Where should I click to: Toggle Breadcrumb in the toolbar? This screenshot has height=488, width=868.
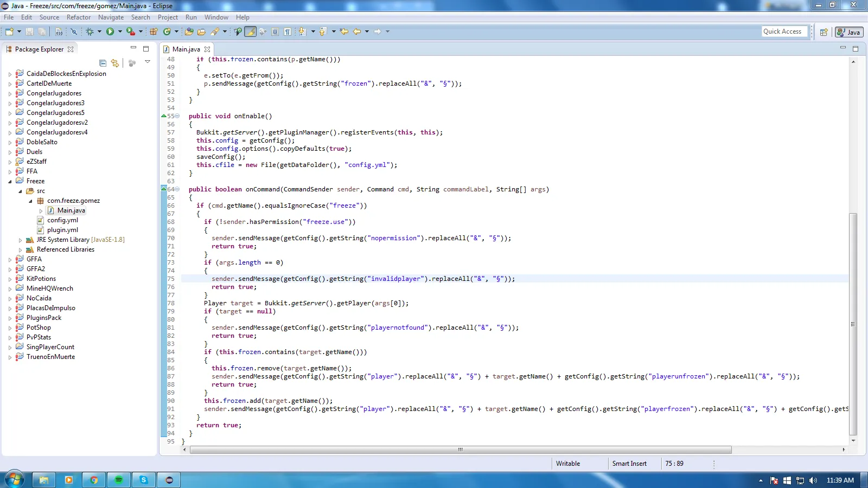pos(238,31)
